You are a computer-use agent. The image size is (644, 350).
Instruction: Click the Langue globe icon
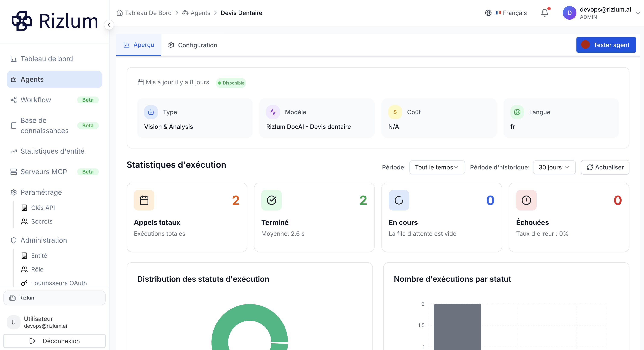click(x=517, y=112)
